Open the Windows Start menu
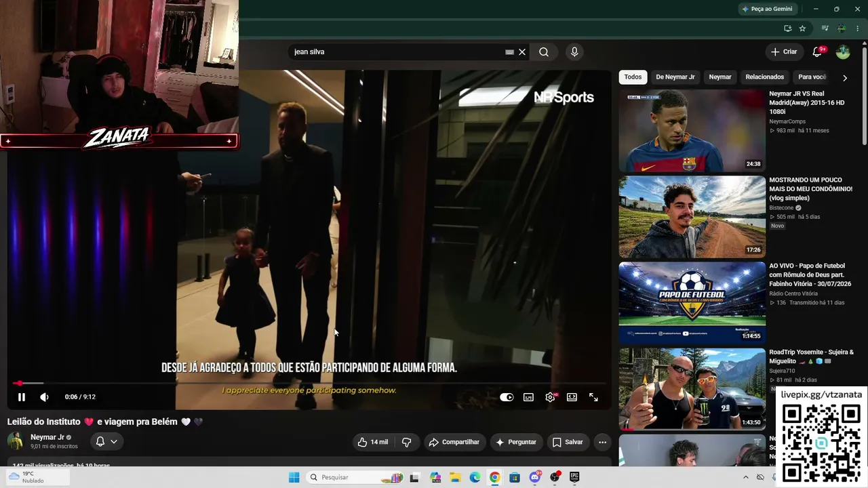Screen dimensions: 868x488 point(294,477)
